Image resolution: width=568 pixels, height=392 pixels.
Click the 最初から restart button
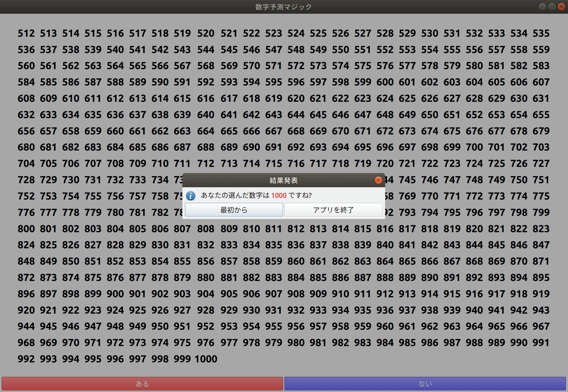[234, 210]
